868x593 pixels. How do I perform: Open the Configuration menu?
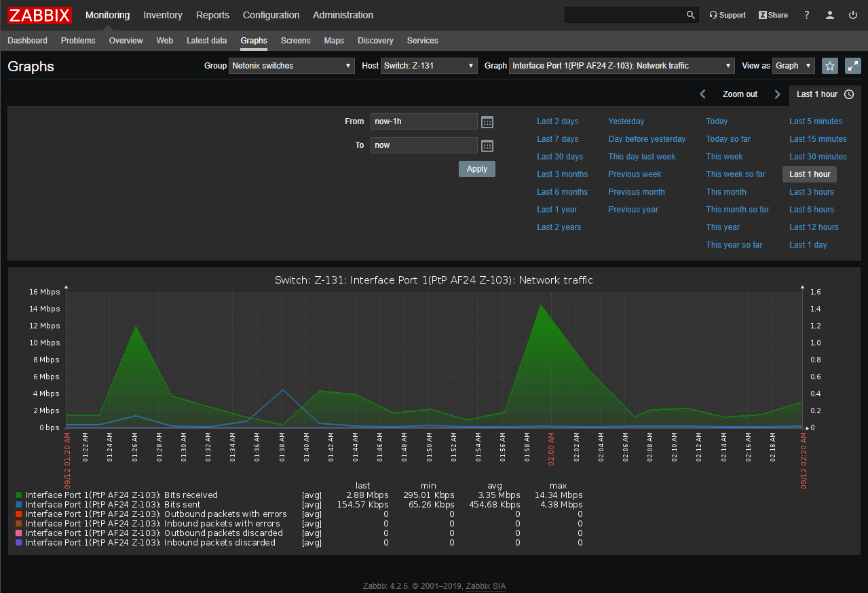tap(271, 15)
